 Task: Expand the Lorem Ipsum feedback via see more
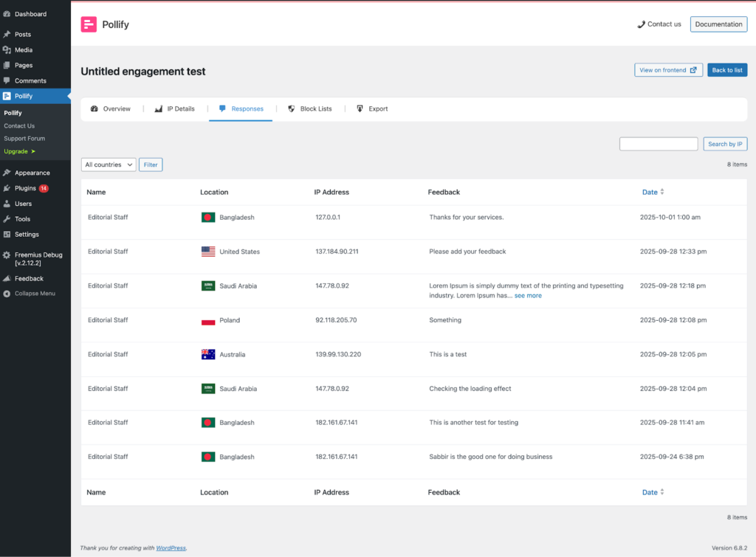pyautogui.click(x=528, y=296)
